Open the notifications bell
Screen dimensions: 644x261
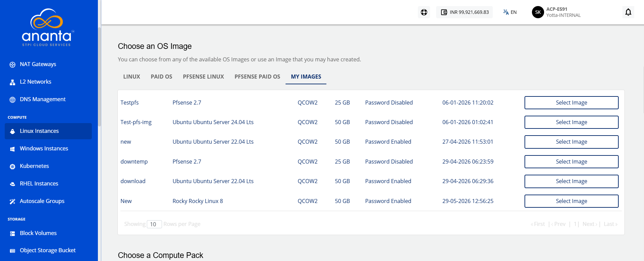pos(628,12)
